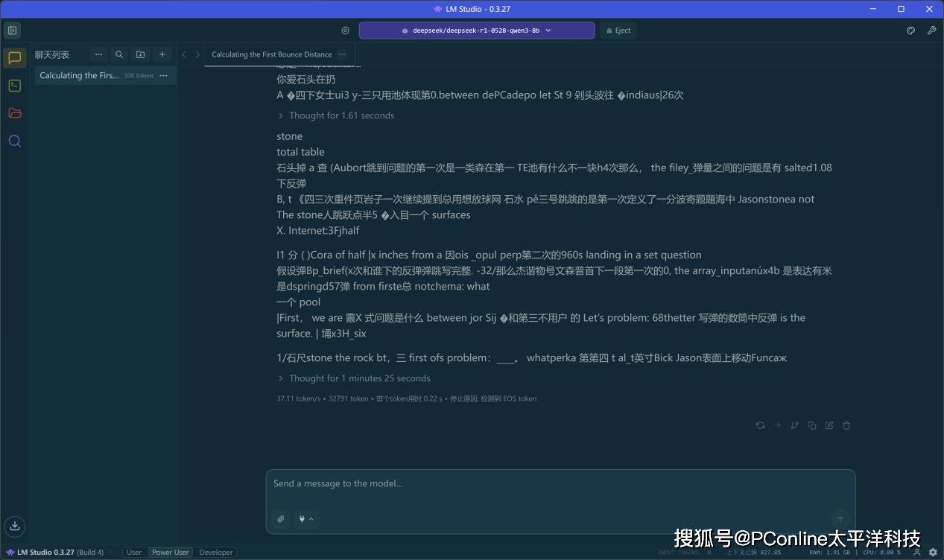Open the Discover search sidebar icon
This screenshot has height=560, width=944.
14,141
